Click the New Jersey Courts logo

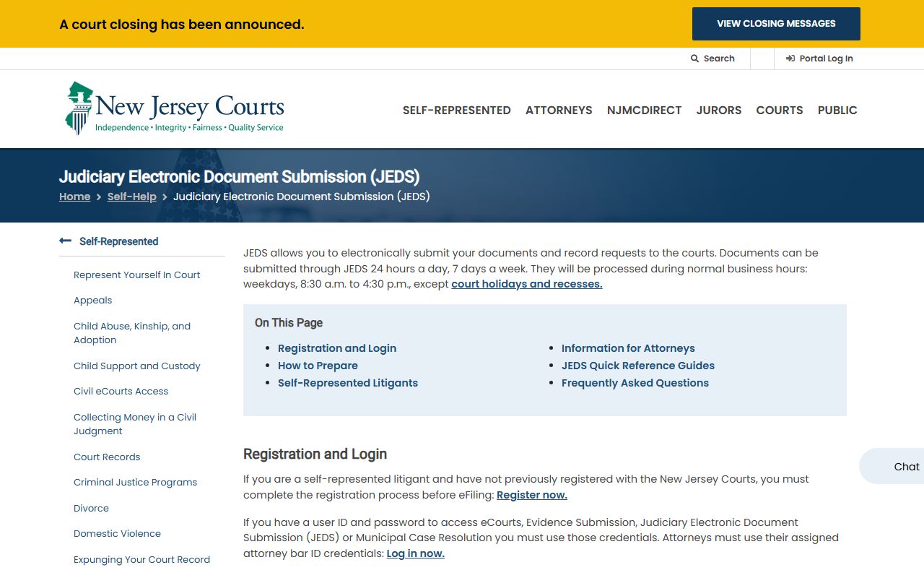[174, 108]
